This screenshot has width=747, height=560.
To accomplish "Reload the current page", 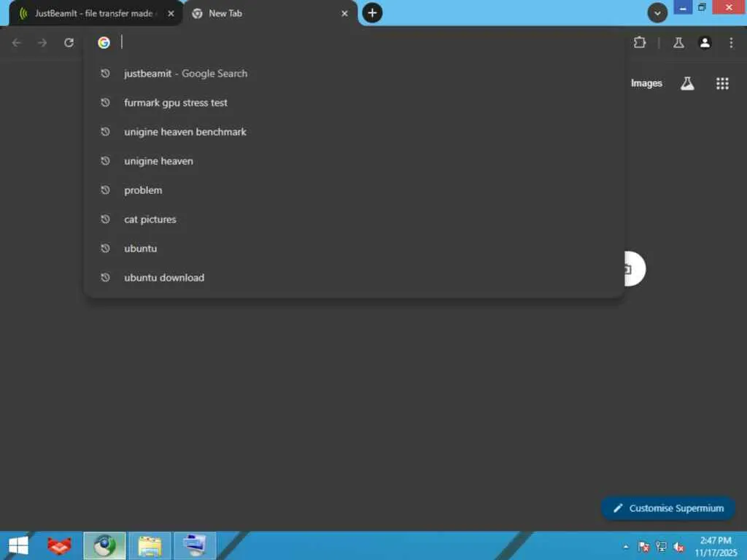I will pos(69,43).
